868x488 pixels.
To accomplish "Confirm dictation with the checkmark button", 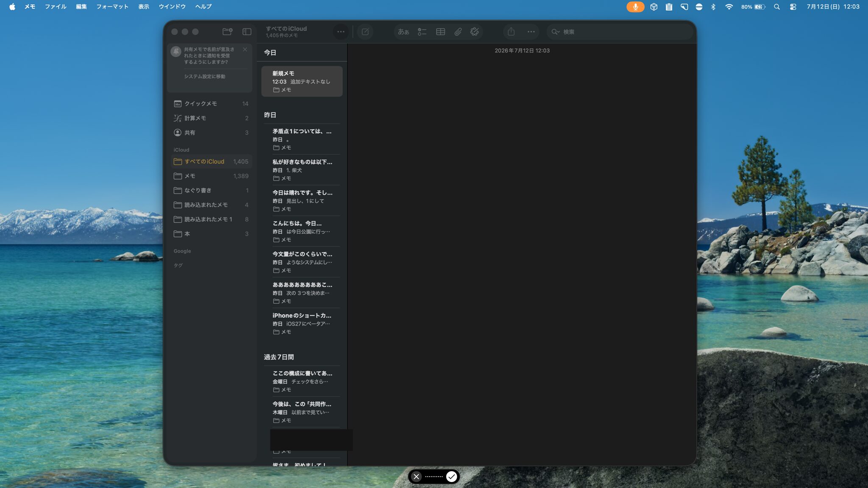I will (x=452, y=477).
